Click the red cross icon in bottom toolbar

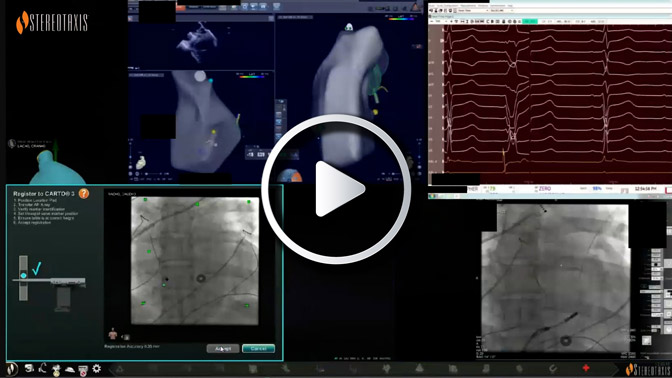pyautogui.click(x=586, y=368)
